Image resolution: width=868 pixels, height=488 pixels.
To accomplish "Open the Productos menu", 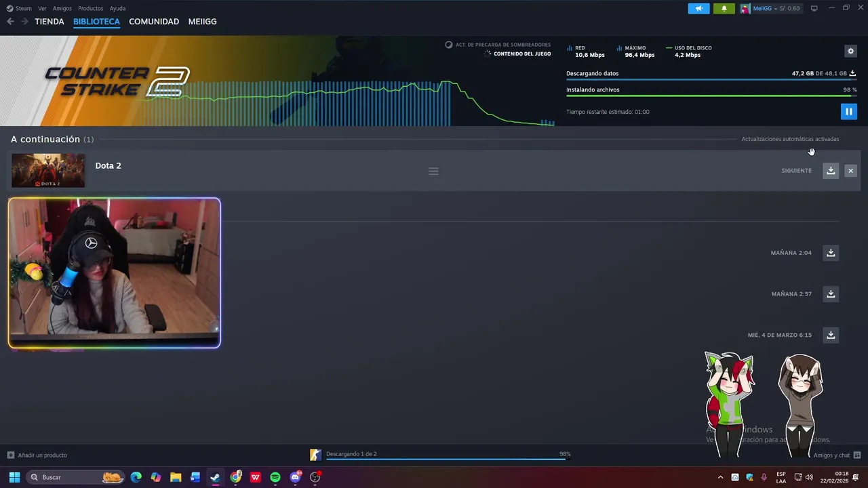I will click(x=91, y=8).
